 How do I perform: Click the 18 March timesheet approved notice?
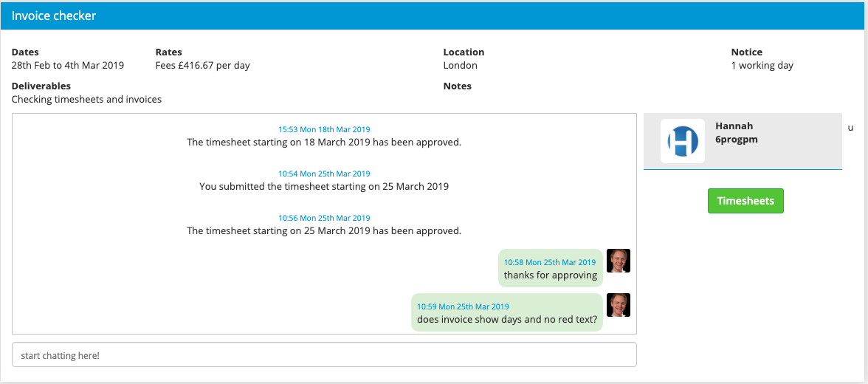tap(324, 143)
